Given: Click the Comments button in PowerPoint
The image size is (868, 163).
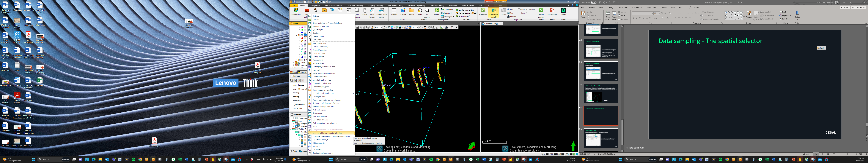Looking at the screenshot, I should click(x=859, y=7).
